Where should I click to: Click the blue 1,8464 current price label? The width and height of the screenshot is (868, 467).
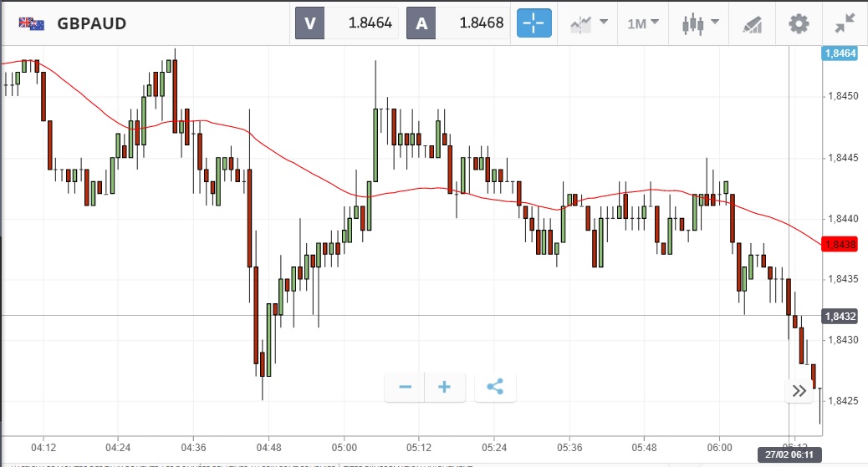pos(840,53)
